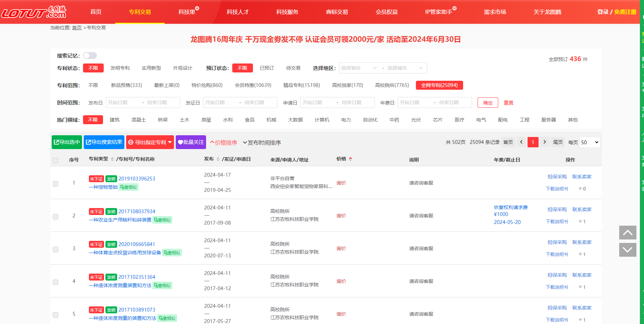Screen dimensions: 644x324
Task: Click 查相似 for 一种液体浓度测量装置和方法
Action: coord(162,285)
